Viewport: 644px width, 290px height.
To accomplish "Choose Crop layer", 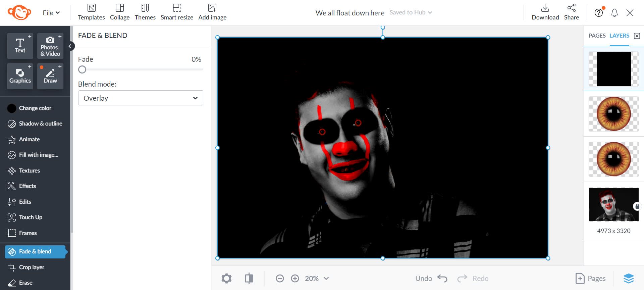I will point(26,267).
